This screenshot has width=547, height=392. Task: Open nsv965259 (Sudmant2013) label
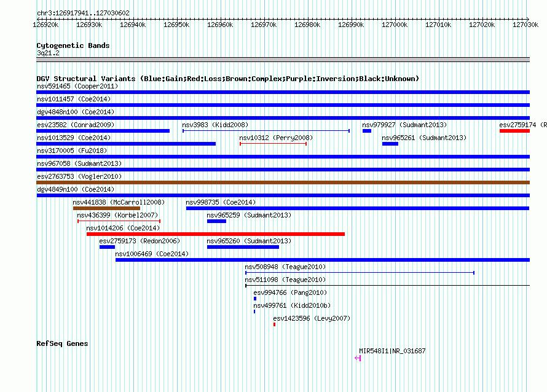point(249,215)
